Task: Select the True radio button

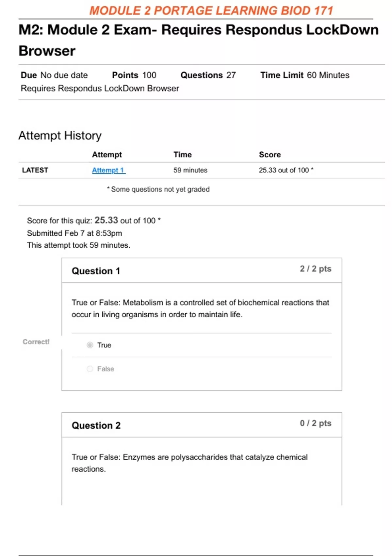Action: coord(90,345)
